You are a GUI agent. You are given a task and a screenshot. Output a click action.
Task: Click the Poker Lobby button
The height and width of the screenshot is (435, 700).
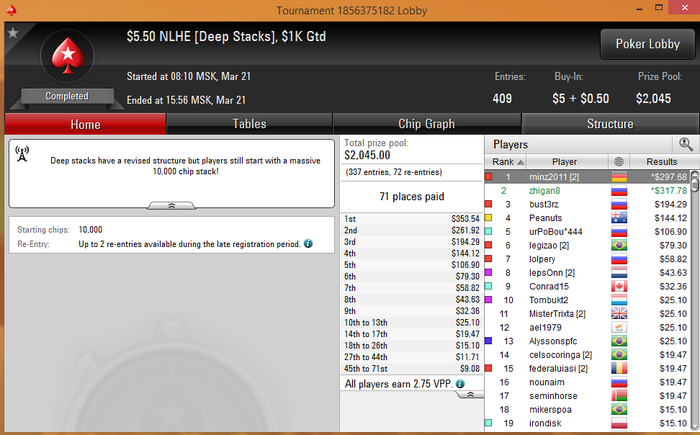coord(647,44)
